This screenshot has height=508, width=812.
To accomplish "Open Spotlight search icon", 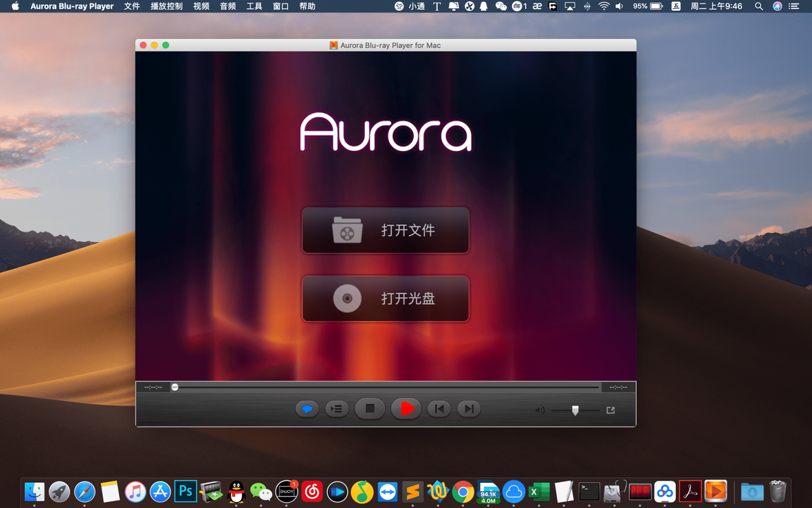I will [759, 6].
